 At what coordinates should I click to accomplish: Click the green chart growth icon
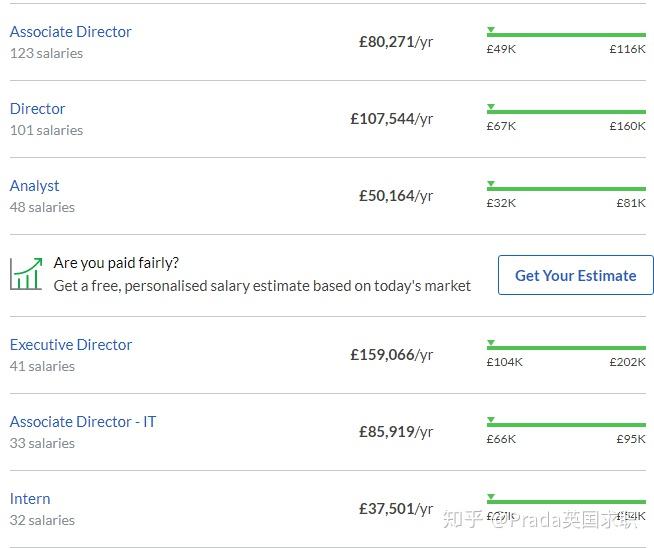(x=26, y=274)
